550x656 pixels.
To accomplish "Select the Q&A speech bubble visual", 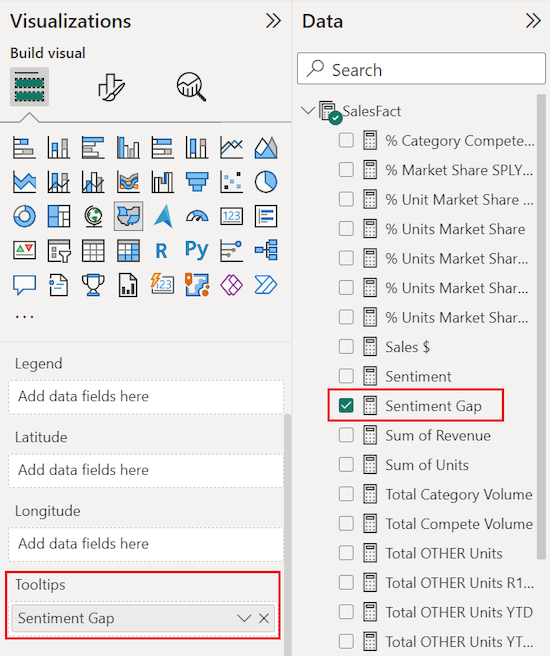I will 24,285.
